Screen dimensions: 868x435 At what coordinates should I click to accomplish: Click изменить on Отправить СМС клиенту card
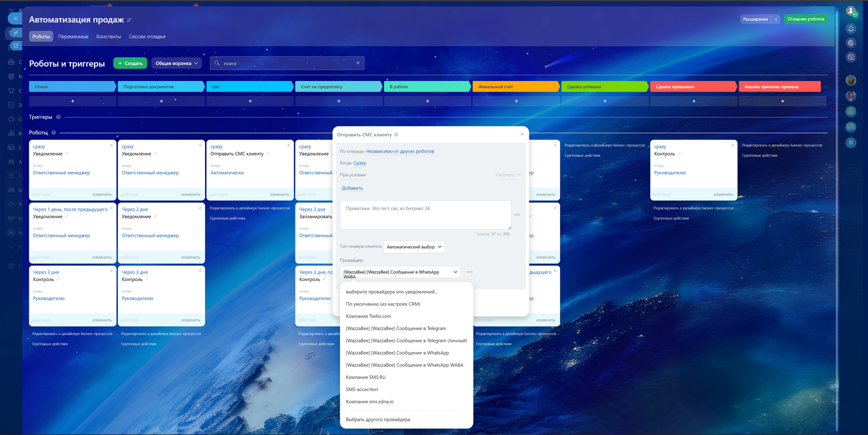[x=279, y=195]
